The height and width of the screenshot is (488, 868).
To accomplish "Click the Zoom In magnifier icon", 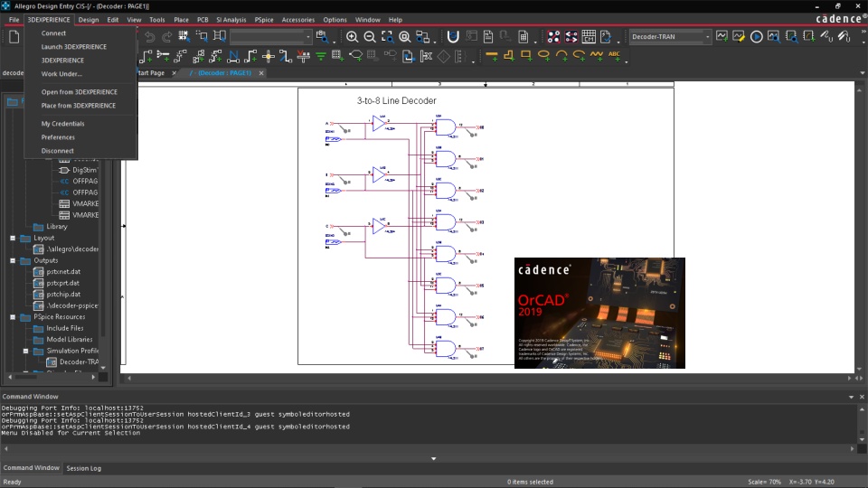I will coord(353,37).
